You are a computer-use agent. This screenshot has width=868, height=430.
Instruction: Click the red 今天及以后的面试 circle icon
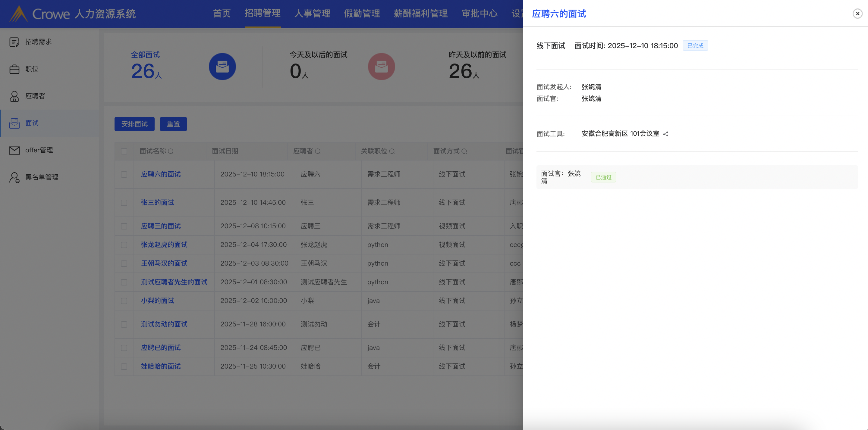(381, 67)
